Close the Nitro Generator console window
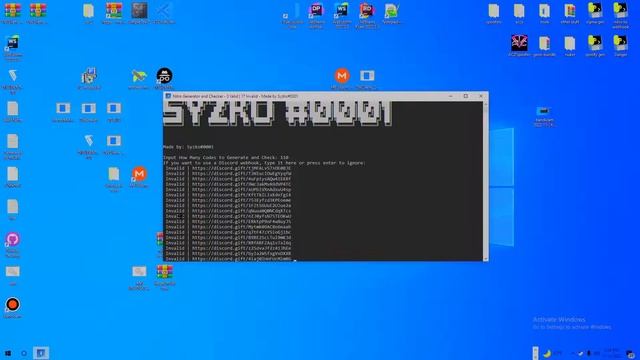 click(481, 96)
